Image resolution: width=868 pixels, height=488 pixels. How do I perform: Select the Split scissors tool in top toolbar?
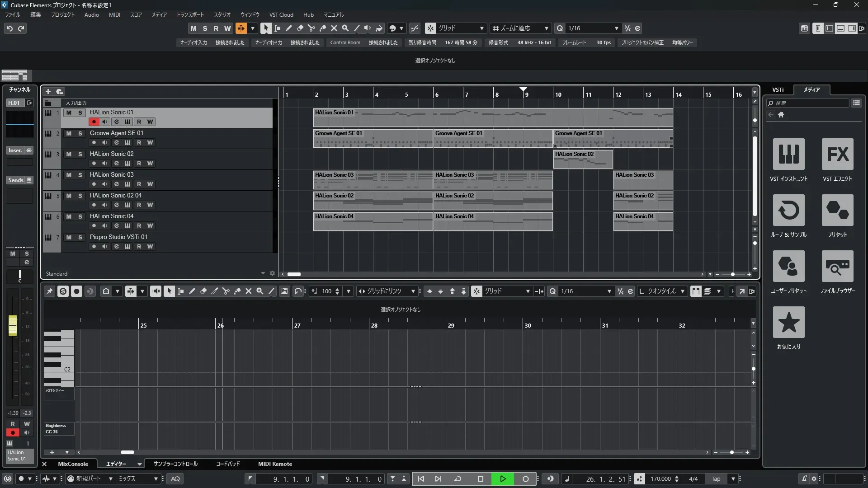pyautogui.click(x=311, y=28)
